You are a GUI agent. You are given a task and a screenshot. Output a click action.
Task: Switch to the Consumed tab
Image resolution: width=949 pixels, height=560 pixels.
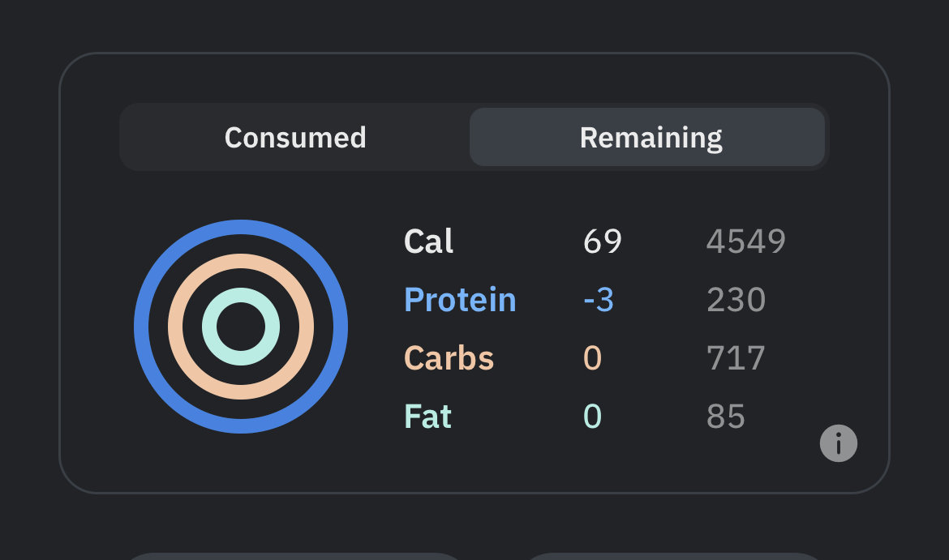click(295, 137)
